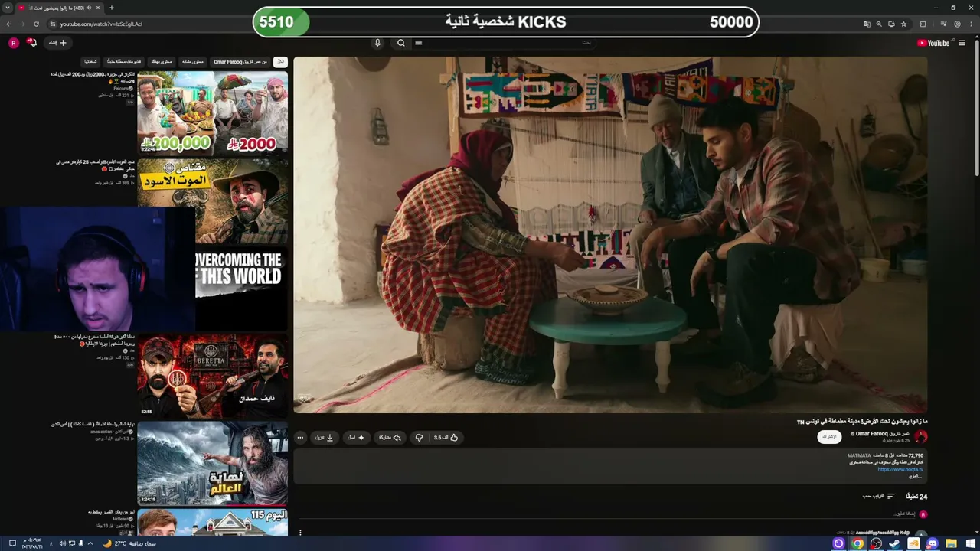Screen dimensions: 980x551
Task: Open the Chrome profile button
Action: click(958, 24)
